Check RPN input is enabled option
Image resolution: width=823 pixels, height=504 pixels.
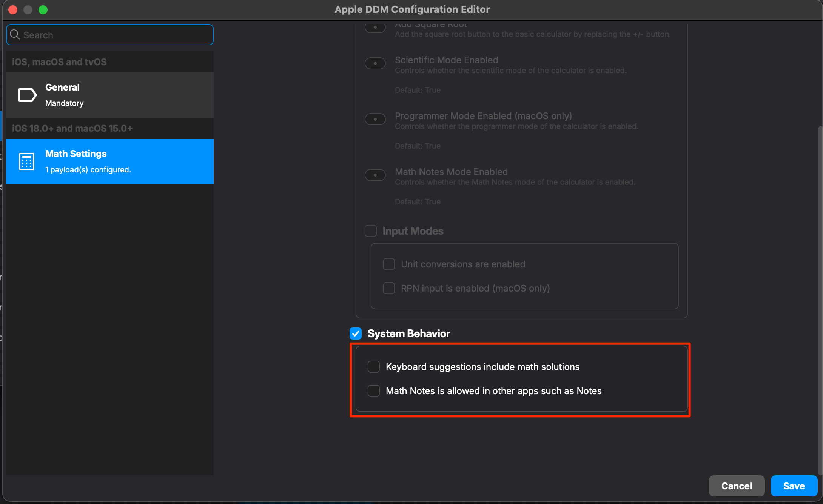click(x=389, y=288)
